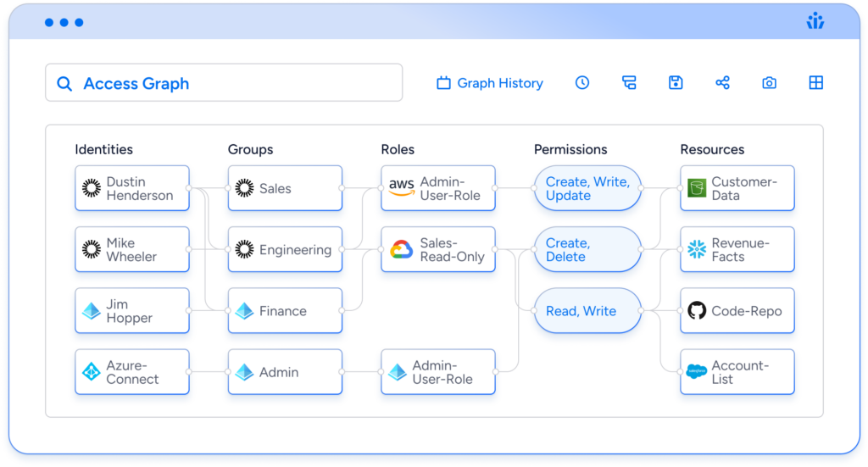Select the Dustin Henderson identity node
The width and height of the screenshot is (868, 467).
[x=131, y=188]
